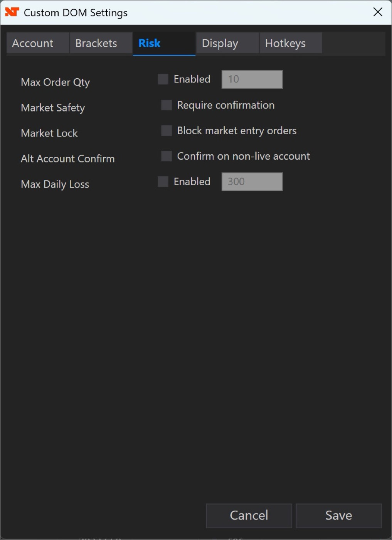Save the DOM settings

coord(339,516)
